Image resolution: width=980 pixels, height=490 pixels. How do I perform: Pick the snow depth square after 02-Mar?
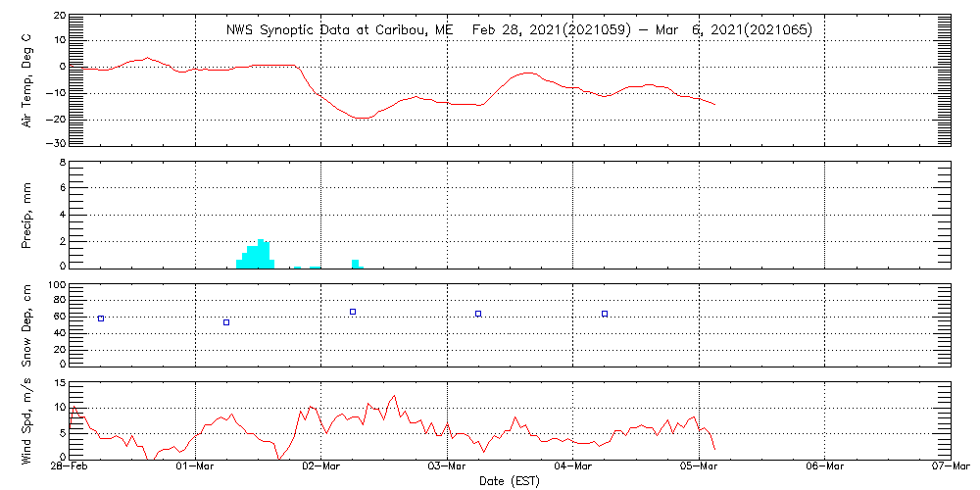pos(353,312)
